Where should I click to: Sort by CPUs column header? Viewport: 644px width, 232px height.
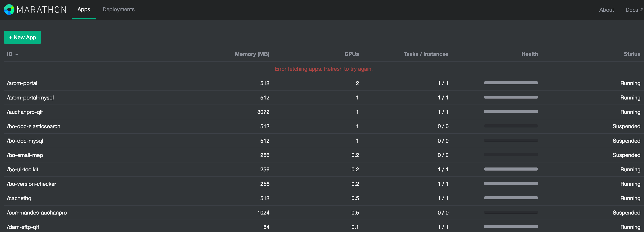351,54
